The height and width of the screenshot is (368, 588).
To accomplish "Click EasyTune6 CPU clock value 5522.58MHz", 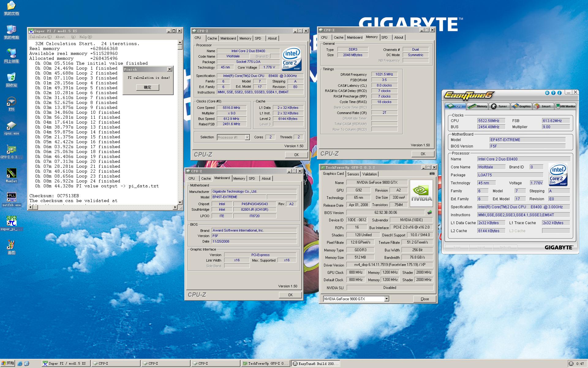I will pyautogui.click(x=491, y=121).
